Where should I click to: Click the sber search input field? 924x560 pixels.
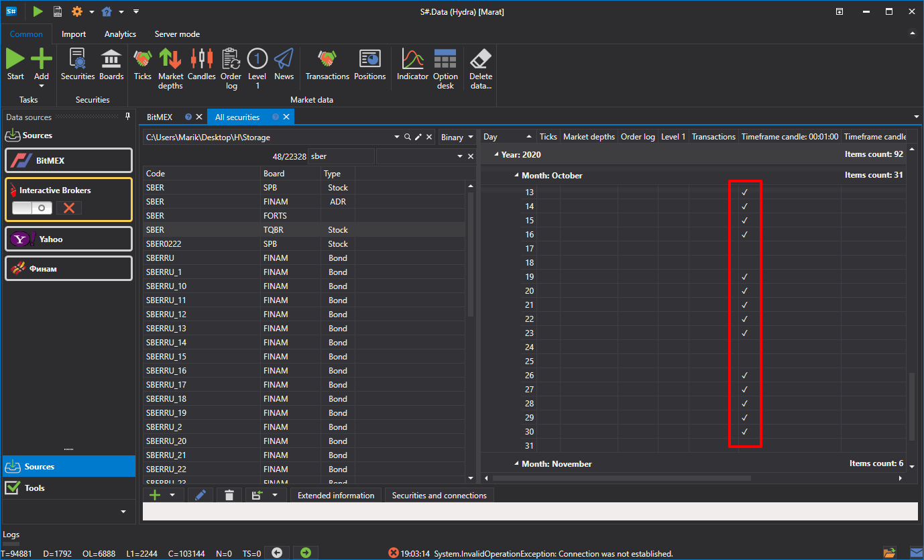click(341, 156)
